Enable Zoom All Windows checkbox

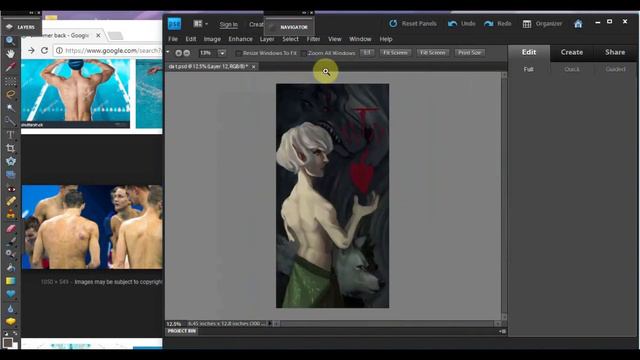coord(304,53)
